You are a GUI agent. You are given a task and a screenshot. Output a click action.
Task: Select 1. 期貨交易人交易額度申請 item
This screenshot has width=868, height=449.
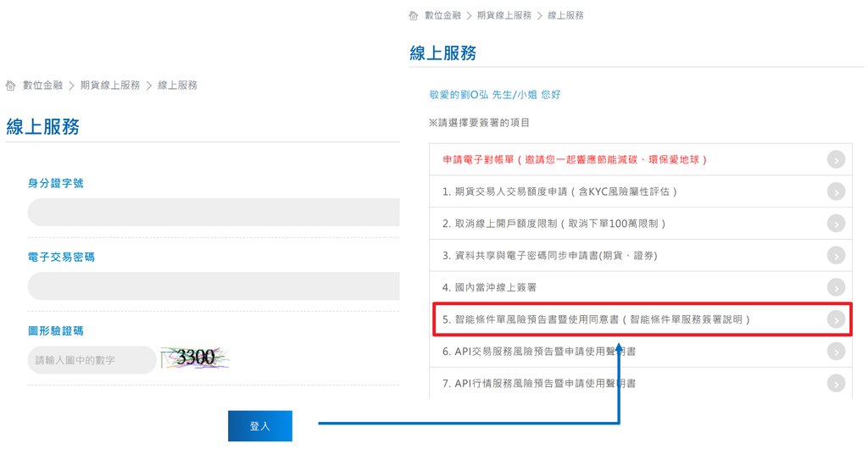(x=641, y=191)
